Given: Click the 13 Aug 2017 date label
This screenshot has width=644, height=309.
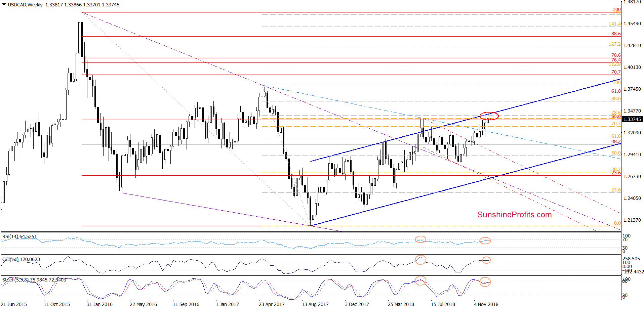Looking at the screenshot, I should tap(315, 304).
